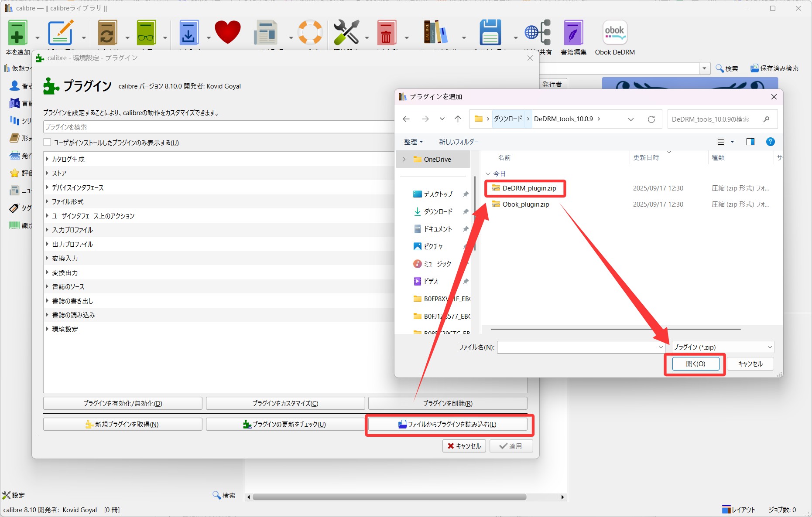Toggle user-installed plugins only checkbox
812x517 pixels.
coord(47,143)
